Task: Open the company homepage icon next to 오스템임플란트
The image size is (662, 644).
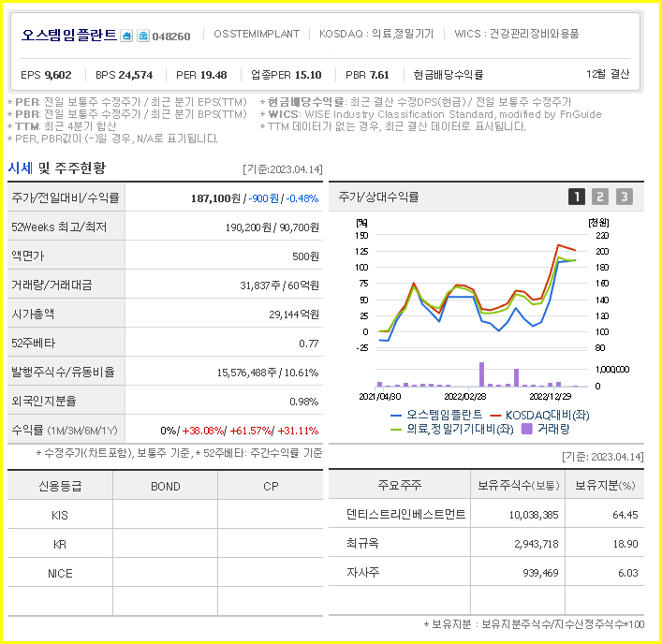Action: (126, 36)
